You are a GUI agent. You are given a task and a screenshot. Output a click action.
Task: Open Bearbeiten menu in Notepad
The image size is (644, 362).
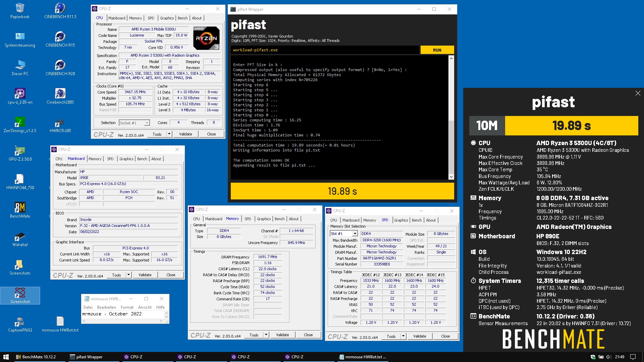coord(107,307)
